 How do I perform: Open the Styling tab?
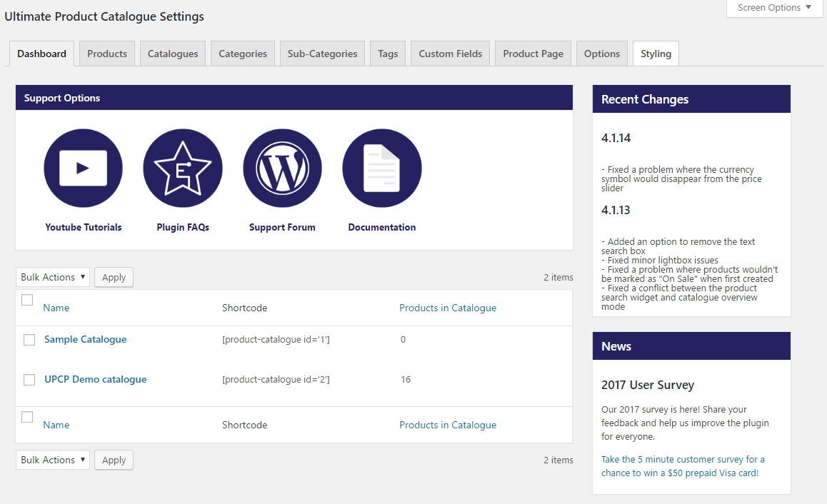click(655, 53)
